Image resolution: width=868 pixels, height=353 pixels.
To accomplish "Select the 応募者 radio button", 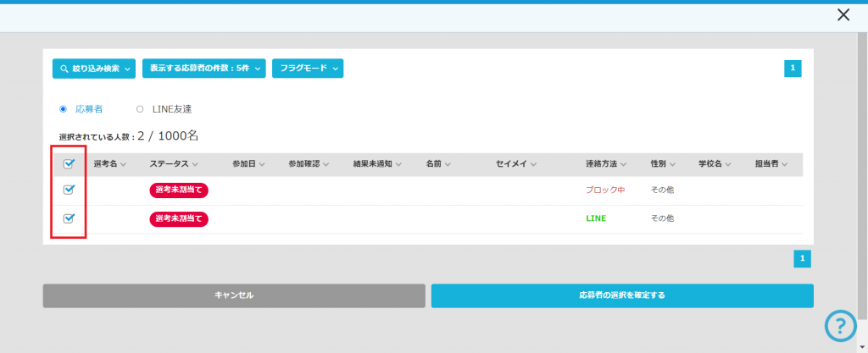I will (63, 109).
